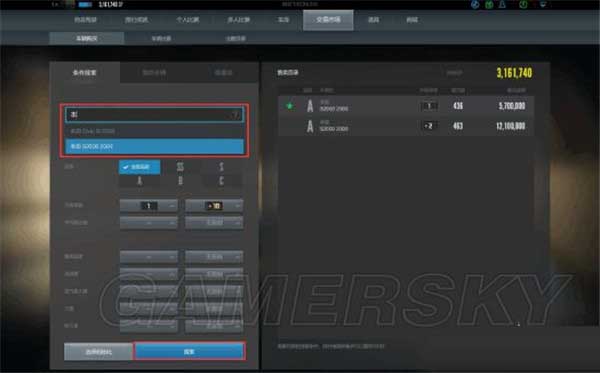This screenshot has height=373, width=600.
Task: Open the maximum tuning level dropdown showing +10
Action: coord(214,205)
